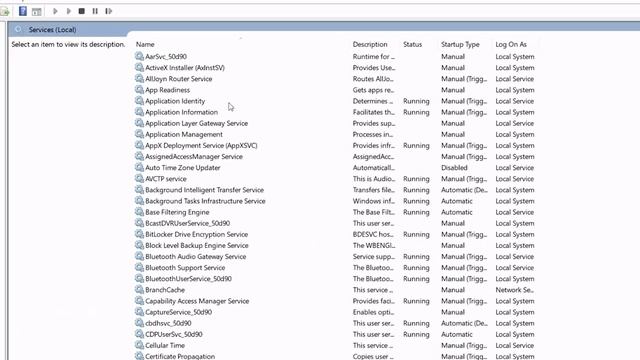640x360 pixels.
Task: Click the Automatic startup of Background Tasks Infrastructure
Action: coord(456,201)
